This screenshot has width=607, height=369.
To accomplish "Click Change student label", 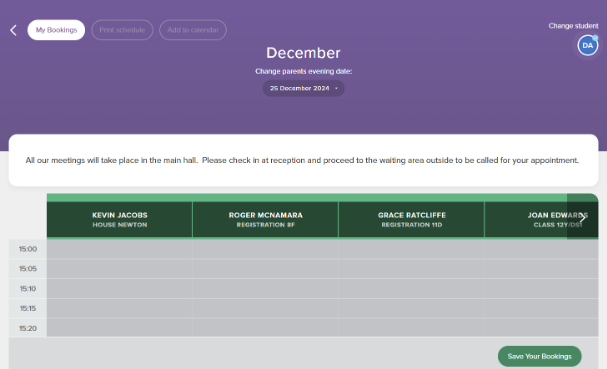I will [573, 26].
